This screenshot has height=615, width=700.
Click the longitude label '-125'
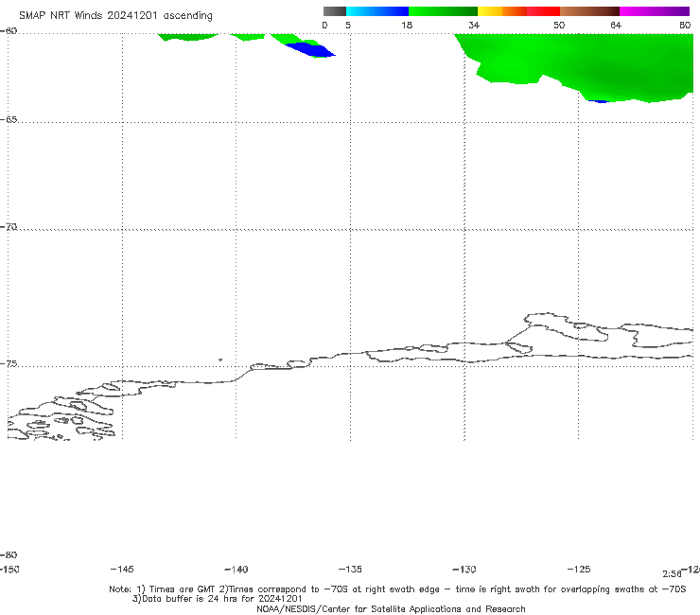pos(579,569)
